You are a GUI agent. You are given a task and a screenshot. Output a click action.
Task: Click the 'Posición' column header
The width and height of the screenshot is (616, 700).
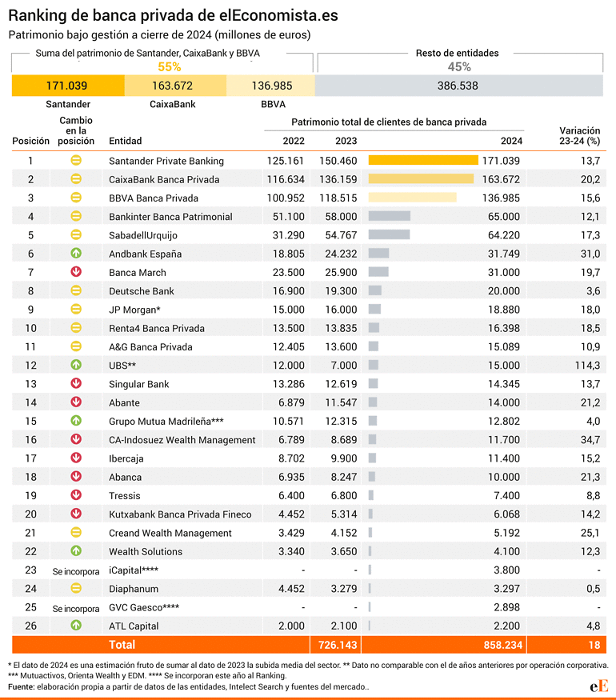point(30,141)
